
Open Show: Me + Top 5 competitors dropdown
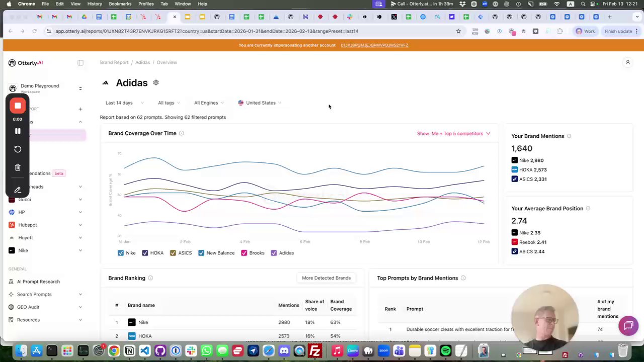tap(453, 133)
